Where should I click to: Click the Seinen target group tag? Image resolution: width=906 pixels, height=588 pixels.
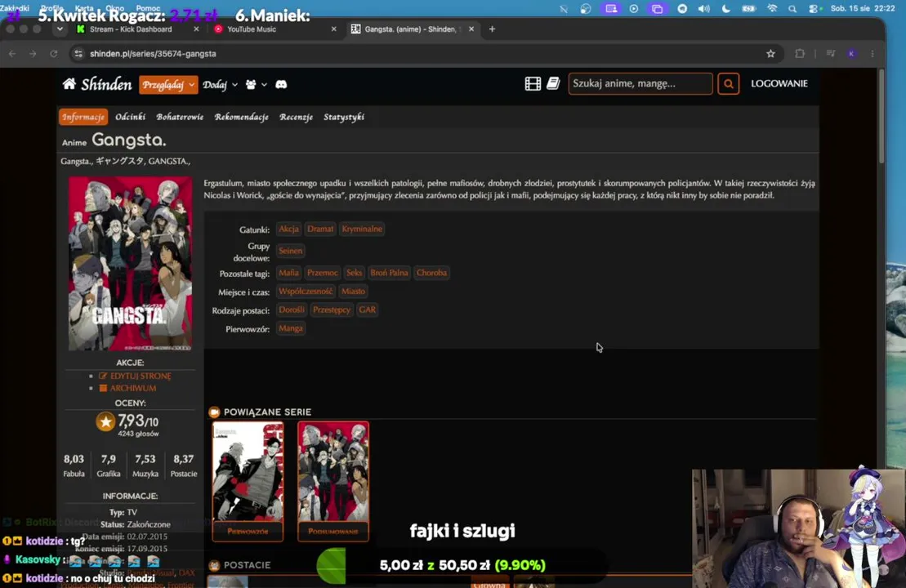click(x=290, y=251)
